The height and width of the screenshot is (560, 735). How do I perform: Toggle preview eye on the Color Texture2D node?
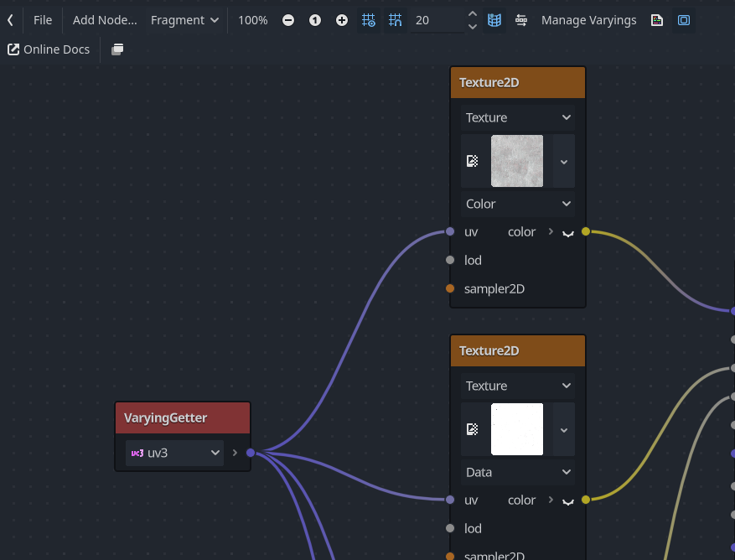point(567,232)
